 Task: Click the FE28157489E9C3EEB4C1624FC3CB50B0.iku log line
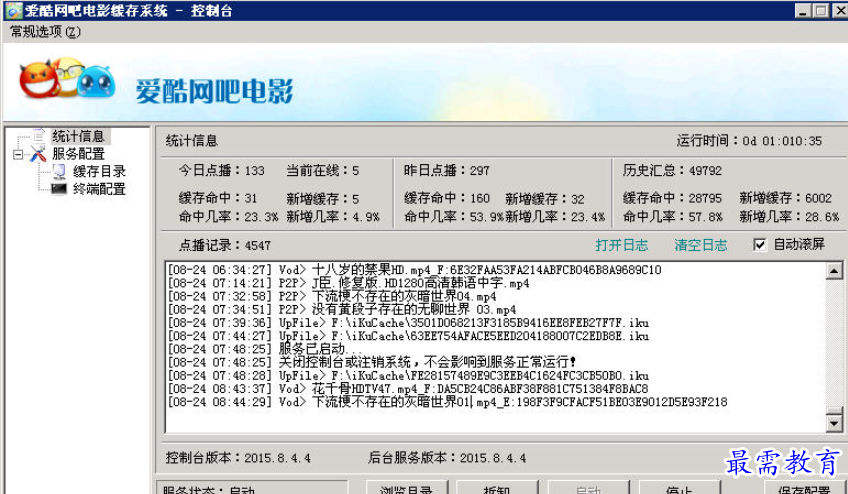coord(408,376)
